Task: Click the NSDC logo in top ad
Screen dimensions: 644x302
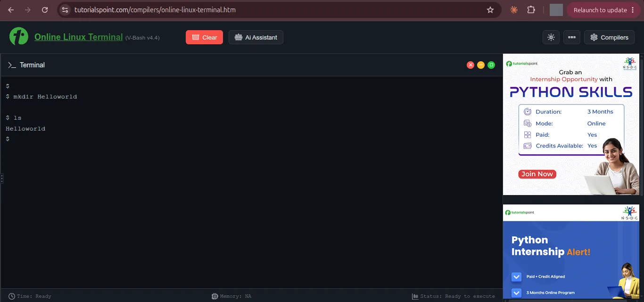Action: pyautogui.click(x=629, y=64)
